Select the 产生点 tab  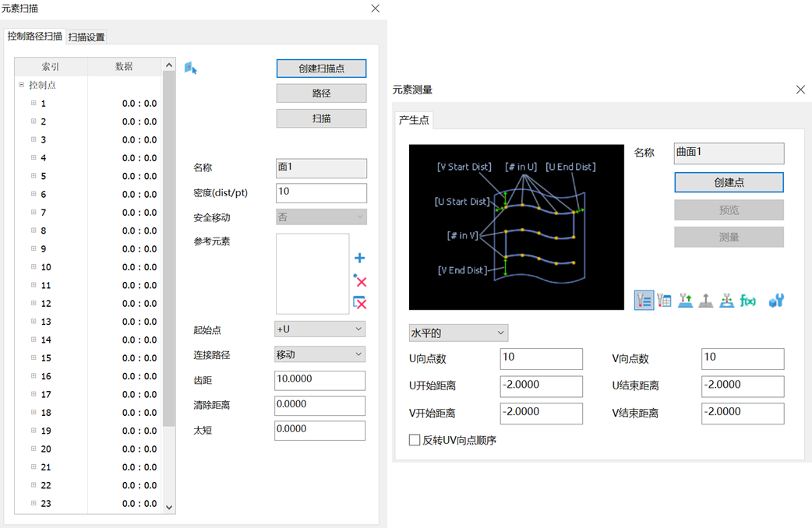coord(414,120)
